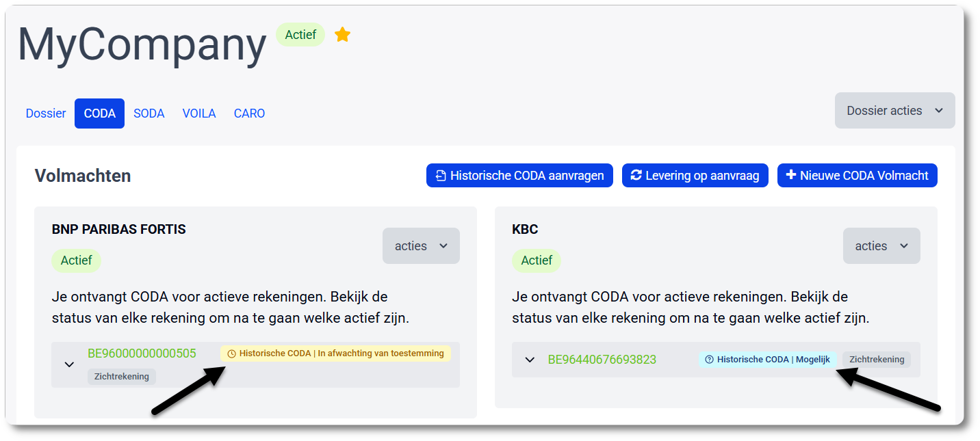Select the CARO tab
This screenshot has height=441, width=980.
click(x=249, y=113)
